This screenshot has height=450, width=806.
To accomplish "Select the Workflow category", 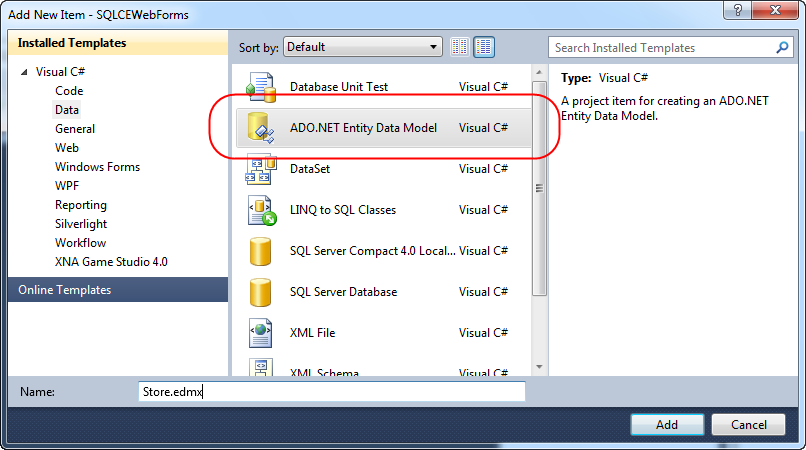I will pyautogui.click(x=80, y=243).
